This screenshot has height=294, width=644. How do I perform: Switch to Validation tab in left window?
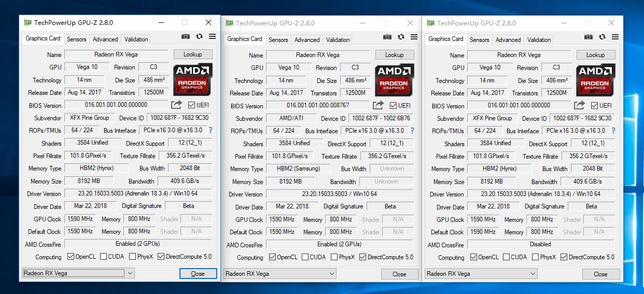point(136,39)
